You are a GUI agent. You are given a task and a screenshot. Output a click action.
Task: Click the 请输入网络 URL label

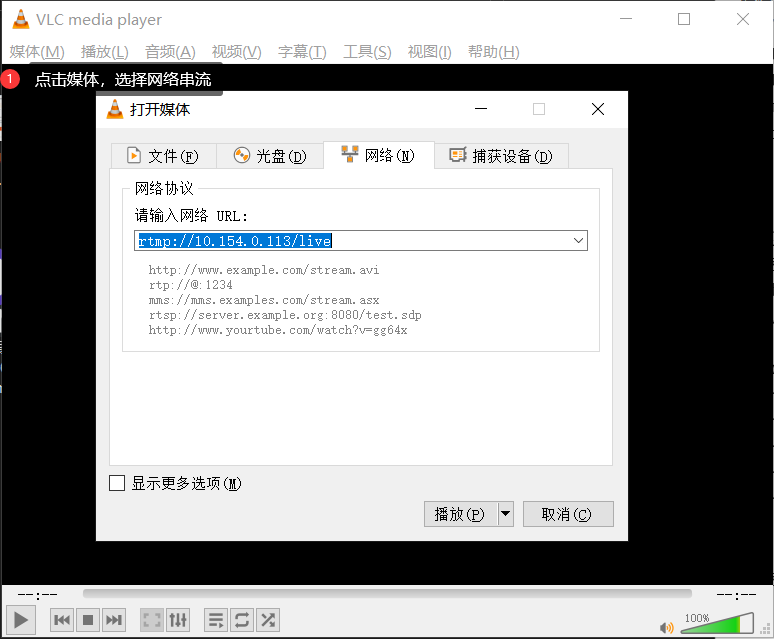pos(191,216)
